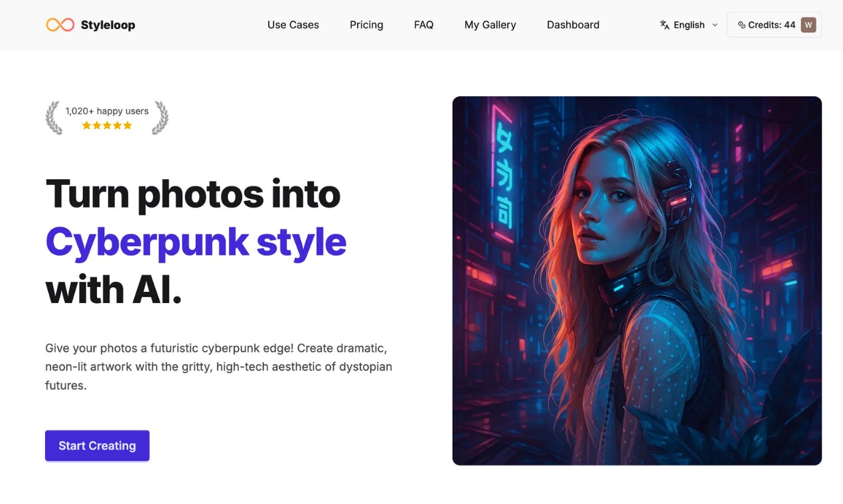Click the left laurel wreath icon
This screenshot has height=504, width=843.
click(x=54, y=117)
